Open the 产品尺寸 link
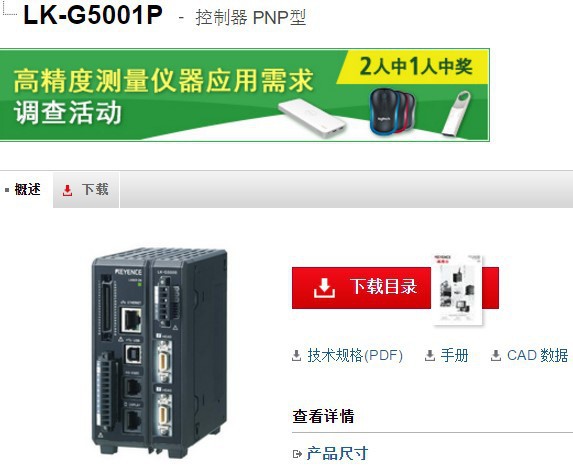The height and width of the screenshot is (472, 573). coord(337,454)
